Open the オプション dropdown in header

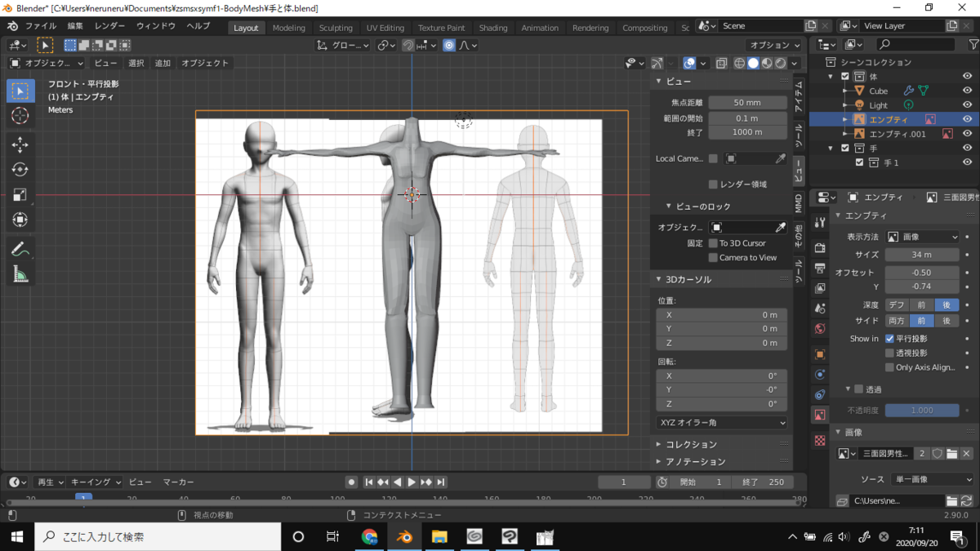[x=773, y=45]
